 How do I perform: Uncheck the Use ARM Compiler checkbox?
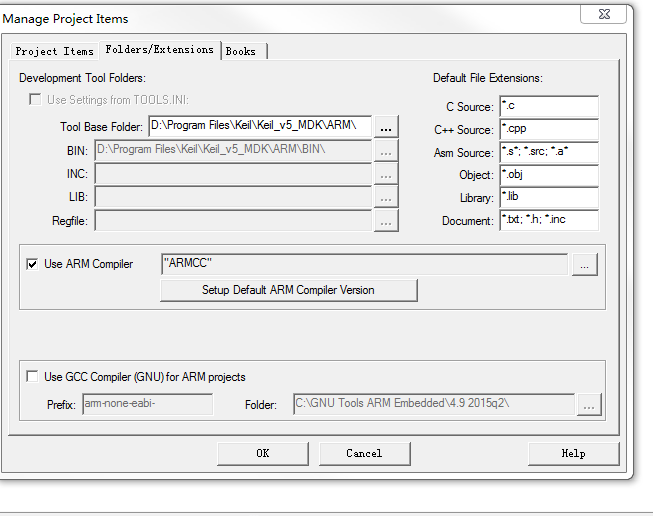point(33,264)
